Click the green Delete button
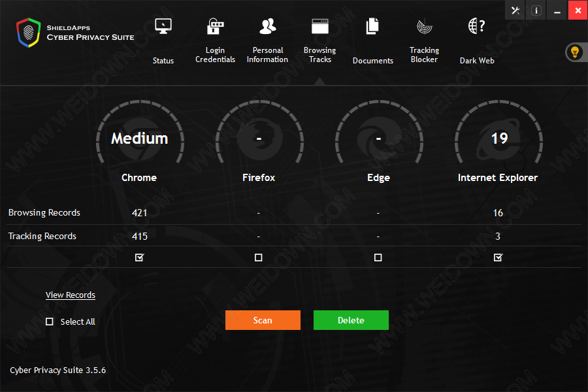Screen dimensions: 588x392 point(351,320)
